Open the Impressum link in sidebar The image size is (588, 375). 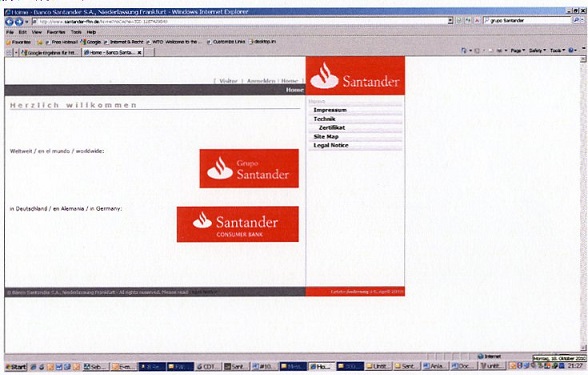pos(330,110)
